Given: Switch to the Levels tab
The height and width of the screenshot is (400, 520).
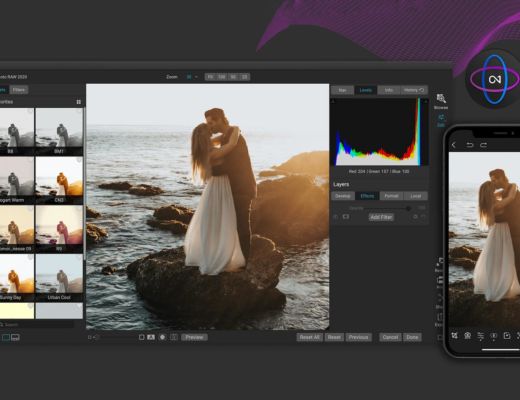Looking at the screenshot, I should click(x=365, y=90).
